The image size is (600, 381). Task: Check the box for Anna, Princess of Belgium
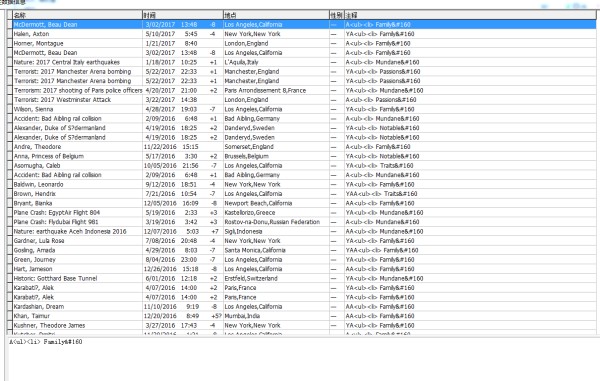click(x=10, y=156)
